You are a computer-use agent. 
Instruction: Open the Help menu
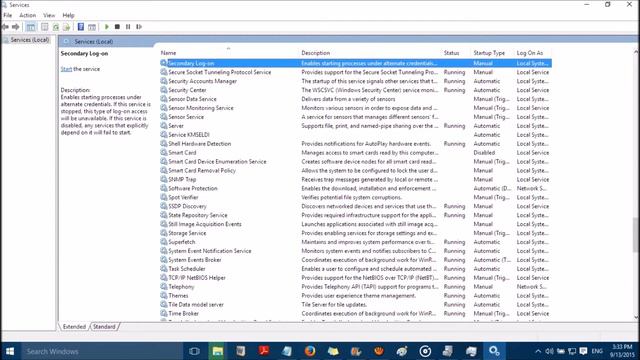coord(68,15)
